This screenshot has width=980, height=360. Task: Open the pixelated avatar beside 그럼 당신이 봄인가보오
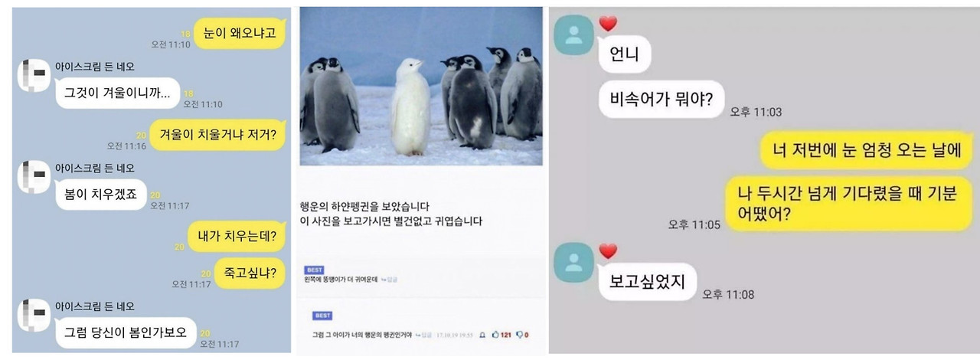coord(34,315)
